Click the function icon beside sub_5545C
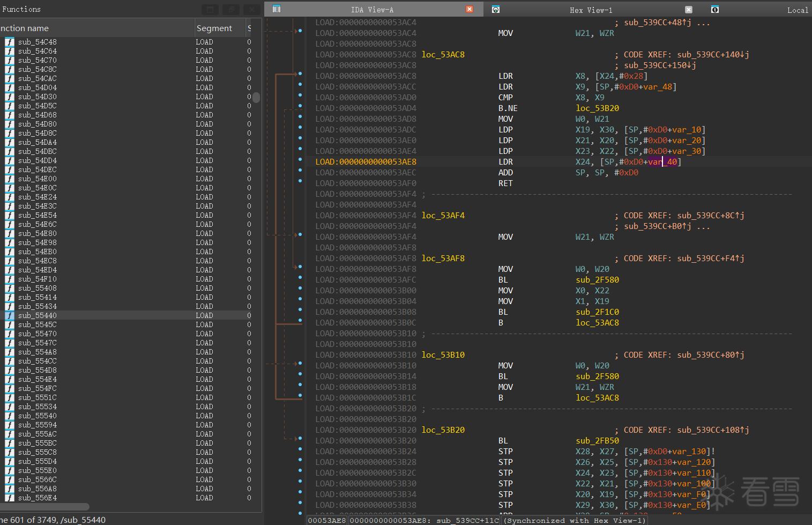 pos(10,324)
